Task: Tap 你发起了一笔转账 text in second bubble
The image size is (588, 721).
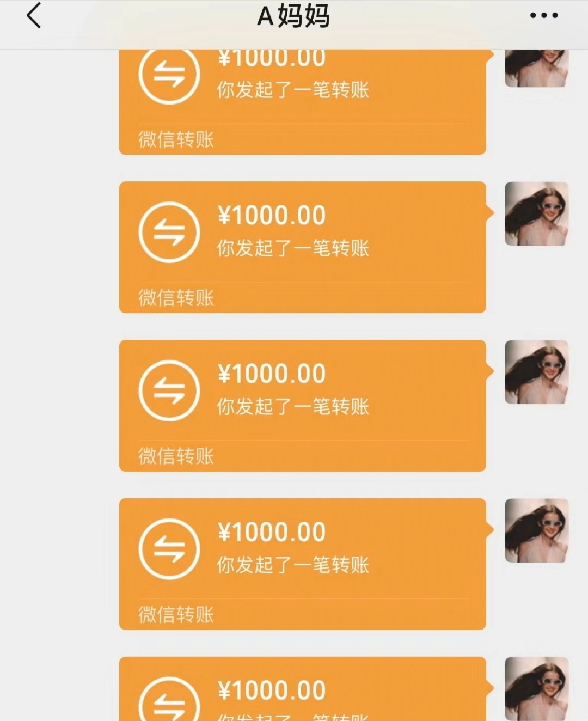Action: pos(293,248)
